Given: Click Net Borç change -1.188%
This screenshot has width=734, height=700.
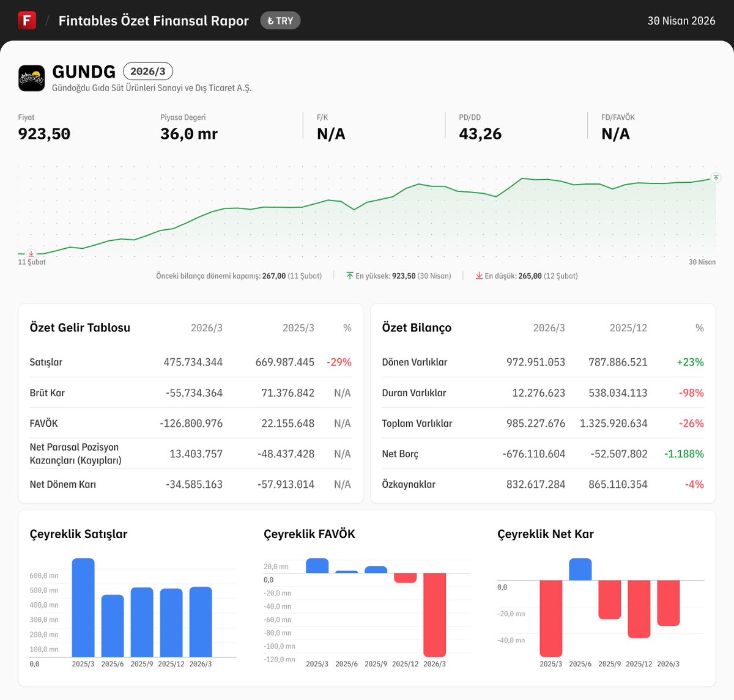Looking at the screenshot, I should 684,454.
